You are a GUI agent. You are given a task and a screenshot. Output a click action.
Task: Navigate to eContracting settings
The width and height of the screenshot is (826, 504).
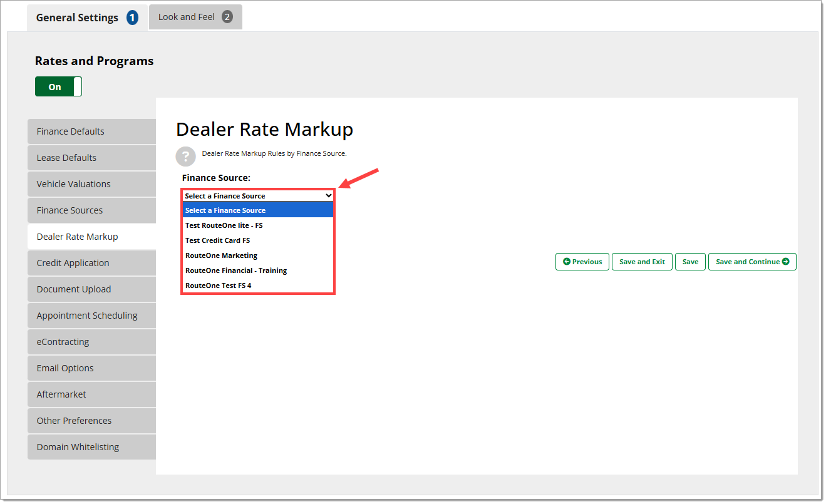[x=91, y=342]
